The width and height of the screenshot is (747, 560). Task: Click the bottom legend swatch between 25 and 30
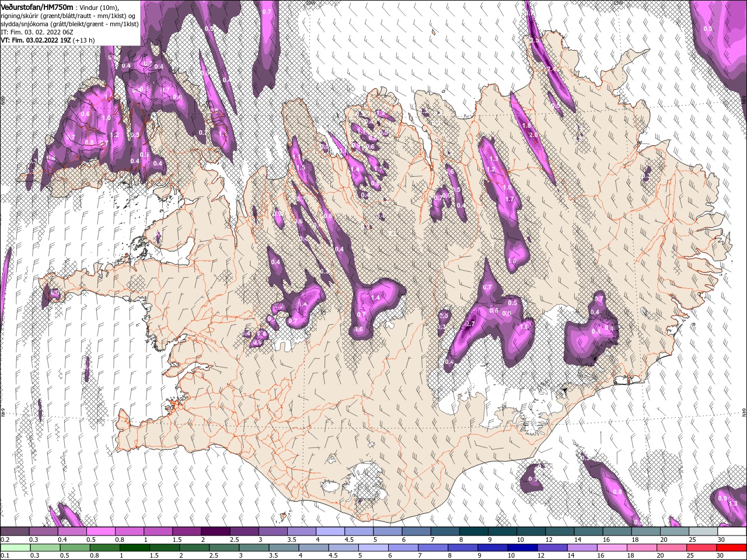[x=700, y=548]
